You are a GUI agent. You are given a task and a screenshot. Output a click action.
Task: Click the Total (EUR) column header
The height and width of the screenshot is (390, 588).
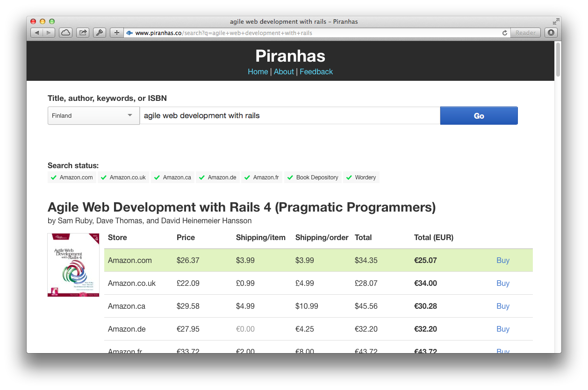tap(434, 237)
